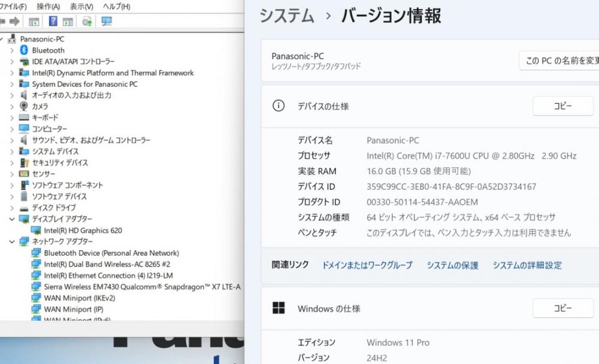Select WAN Miniport (IP) entry

tap(73, 309)
